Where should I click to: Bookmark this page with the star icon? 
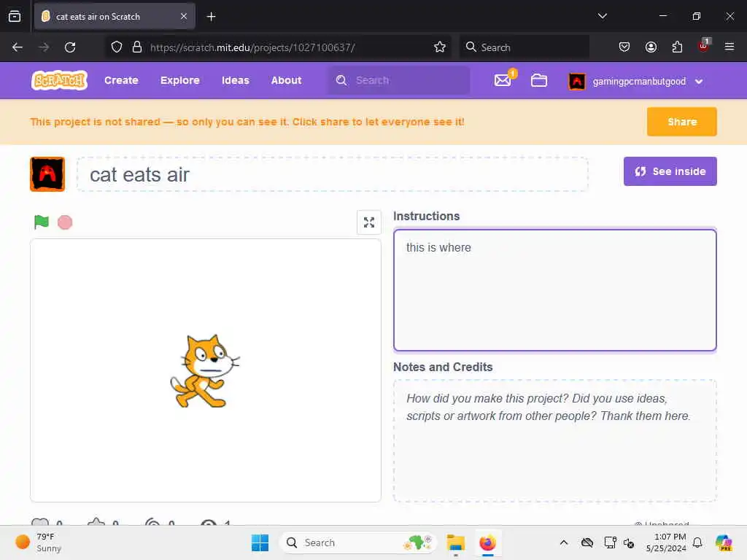[440, 47]
